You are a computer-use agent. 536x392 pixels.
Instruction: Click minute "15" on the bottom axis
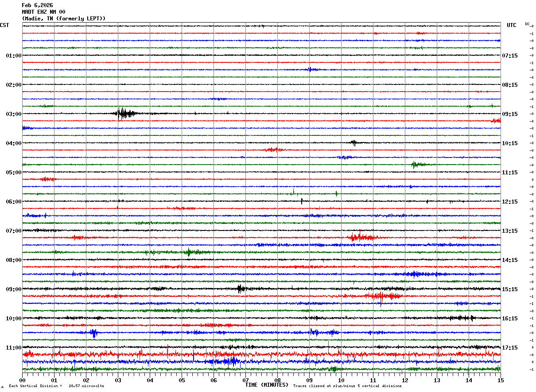click(x=501, y=380)
